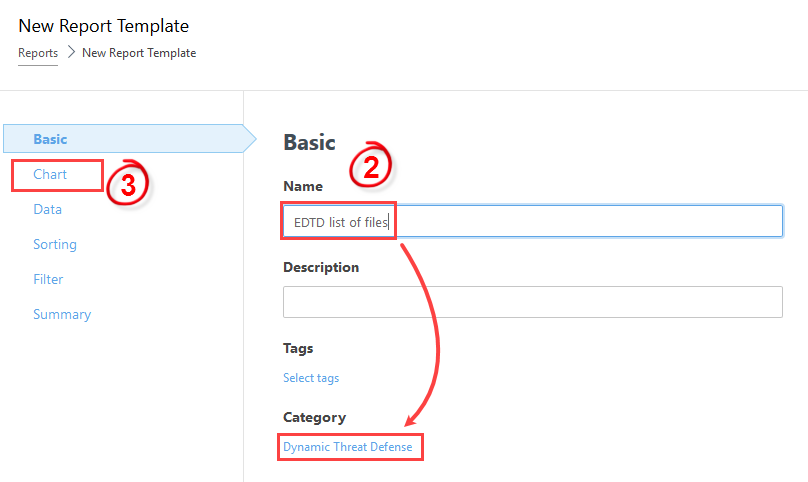Viewport: 808px width, 482px height.
Task: Click the Name field label
Action: [x=303, y=186]
